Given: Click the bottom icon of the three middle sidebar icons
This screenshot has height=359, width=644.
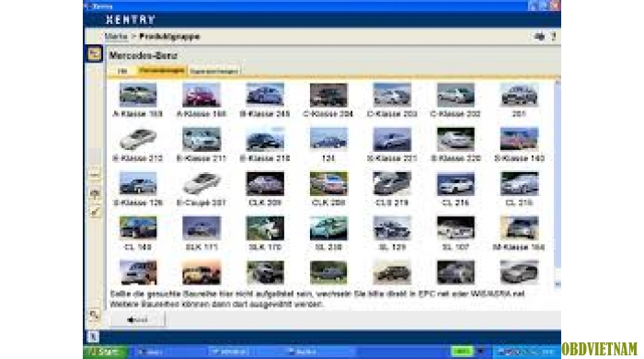Looking at the screenshot, I should tap(95, 212).
